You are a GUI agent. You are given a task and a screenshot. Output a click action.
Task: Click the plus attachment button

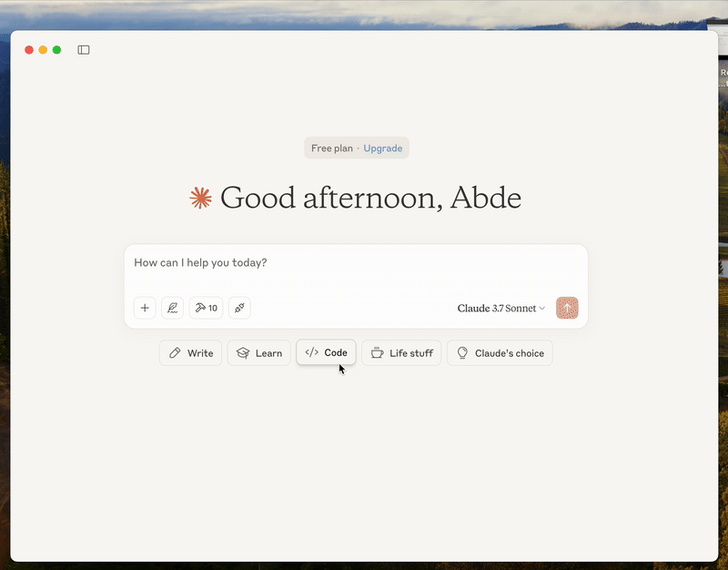coord(145,308)
